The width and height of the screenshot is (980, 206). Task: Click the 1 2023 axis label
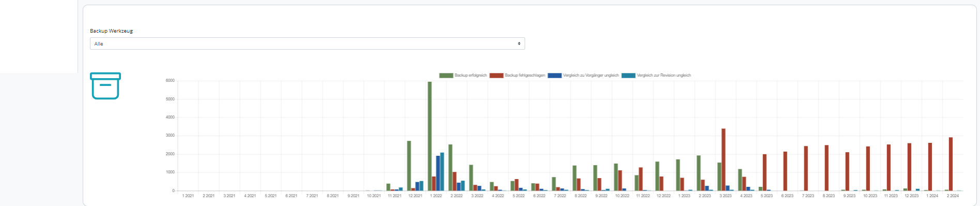pos(684,196)
